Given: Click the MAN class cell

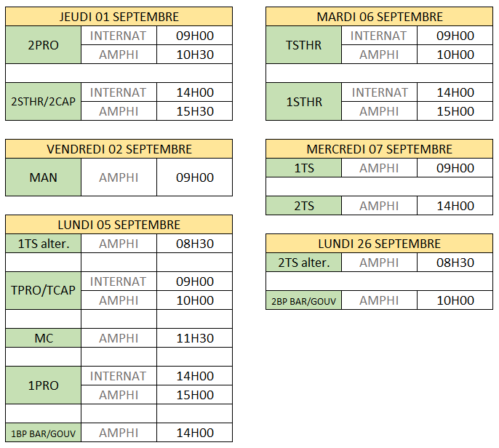Looking at the screenshot, I should 44,177.
